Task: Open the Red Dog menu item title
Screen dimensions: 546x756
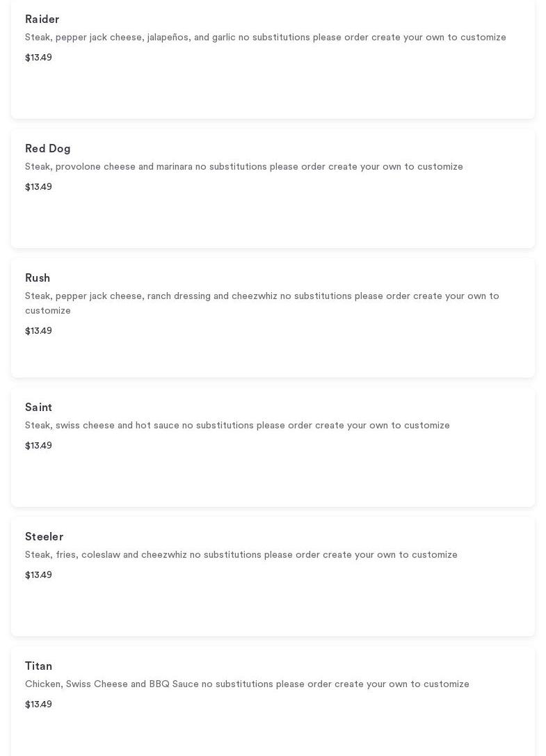Action: click(x=48, y=149)
